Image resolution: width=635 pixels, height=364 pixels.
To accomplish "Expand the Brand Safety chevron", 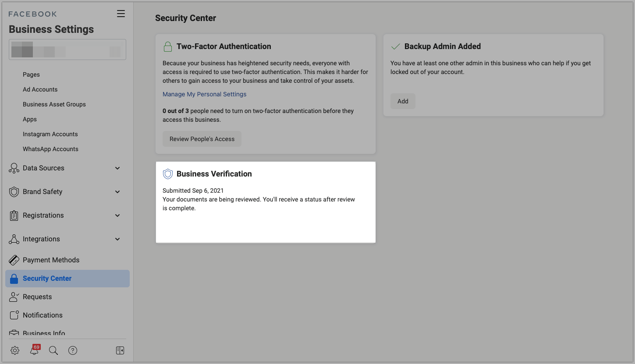I will [117, 192].
